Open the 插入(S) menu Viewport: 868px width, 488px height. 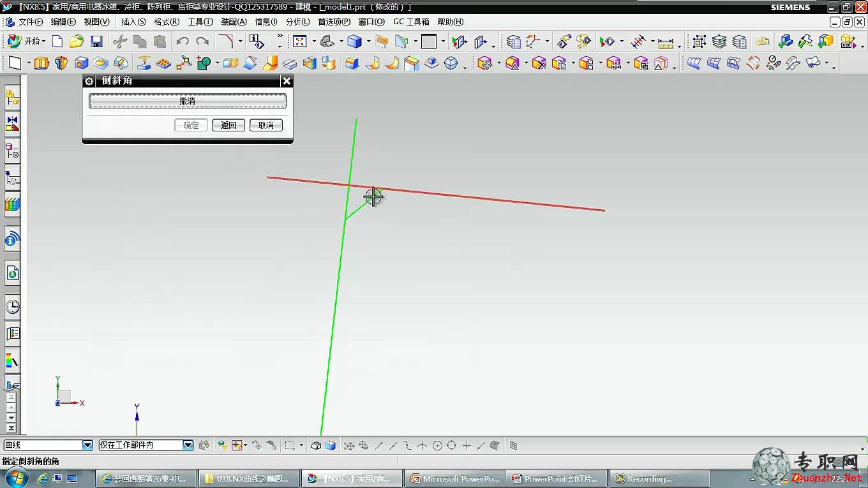tap(133, 22)
